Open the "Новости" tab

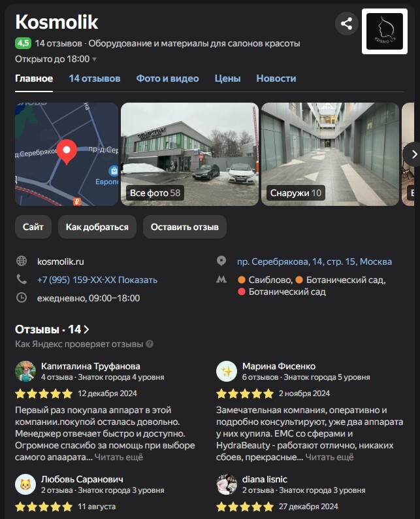point(276,78)
